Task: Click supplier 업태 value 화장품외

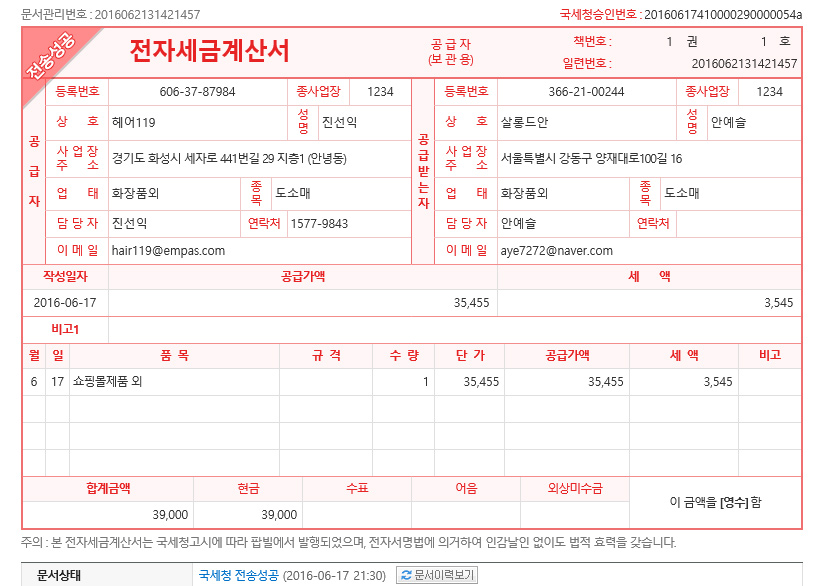Action: [135, 193]
